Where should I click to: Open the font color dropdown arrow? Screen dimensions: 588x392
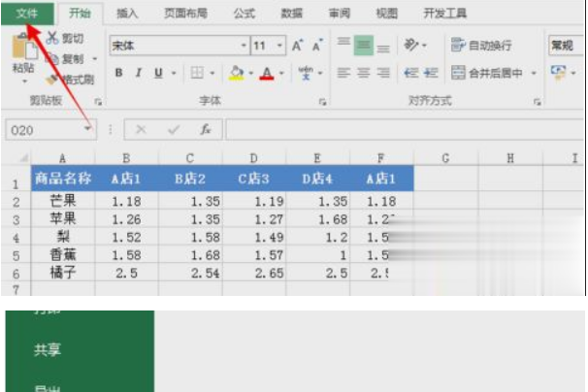(281, 73)
